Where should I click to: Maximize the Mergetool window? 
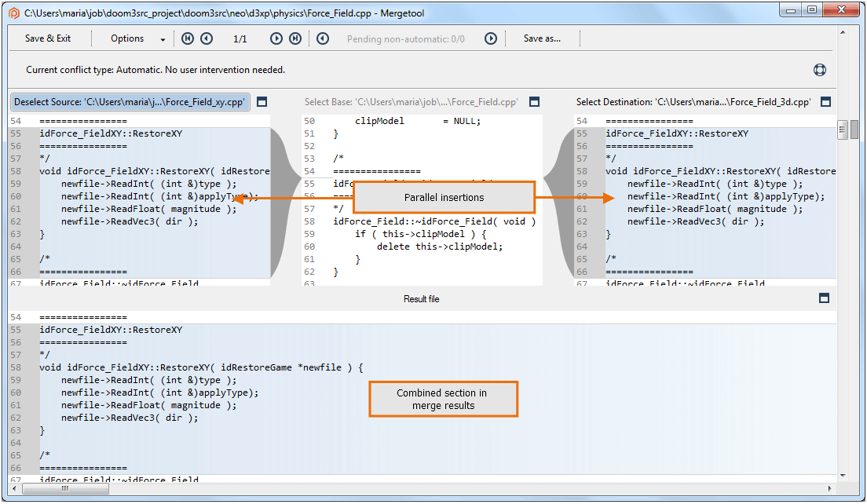click(x=812, y=10)
